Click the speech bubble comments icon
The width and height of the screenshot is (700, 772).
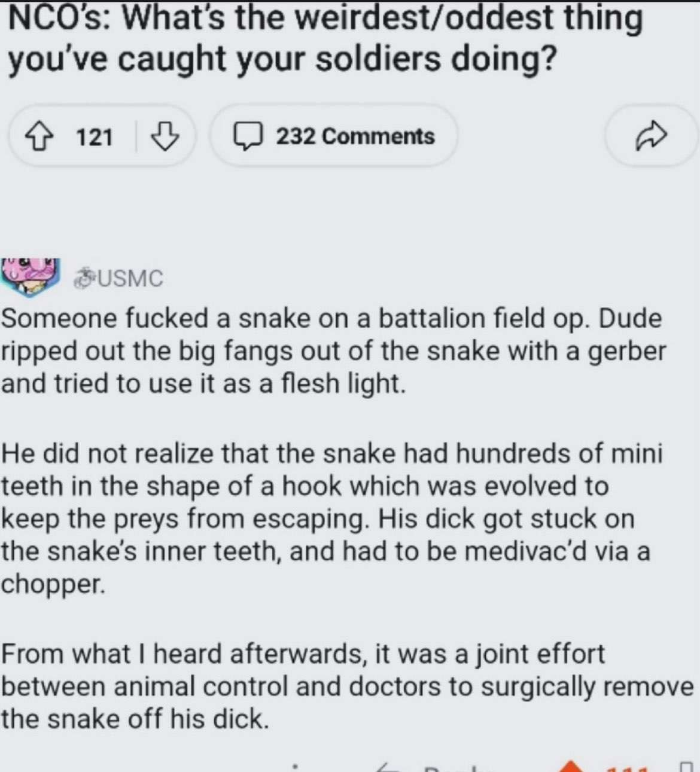pyautogui.click(x=248, y=136)
